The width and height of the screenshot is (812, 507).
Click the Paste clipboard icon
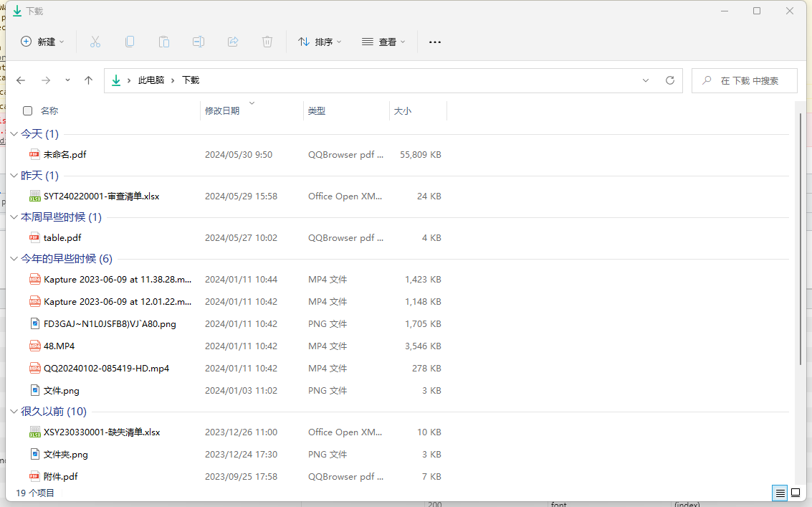point(164,42)
